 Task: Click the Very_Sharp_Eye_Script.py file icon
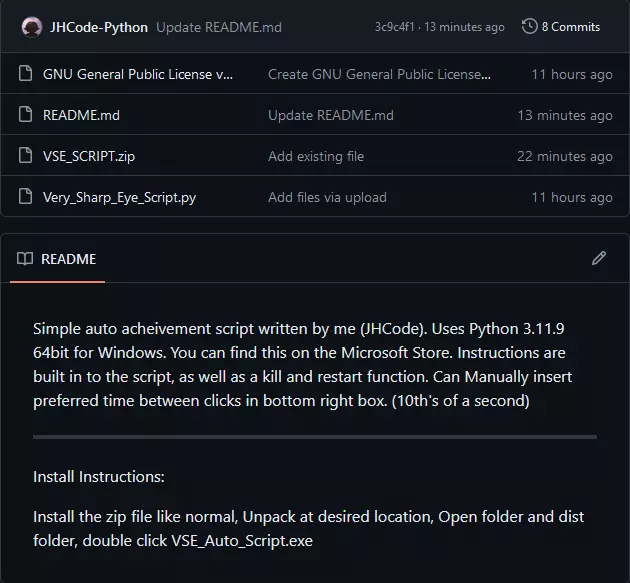[26, 197]
